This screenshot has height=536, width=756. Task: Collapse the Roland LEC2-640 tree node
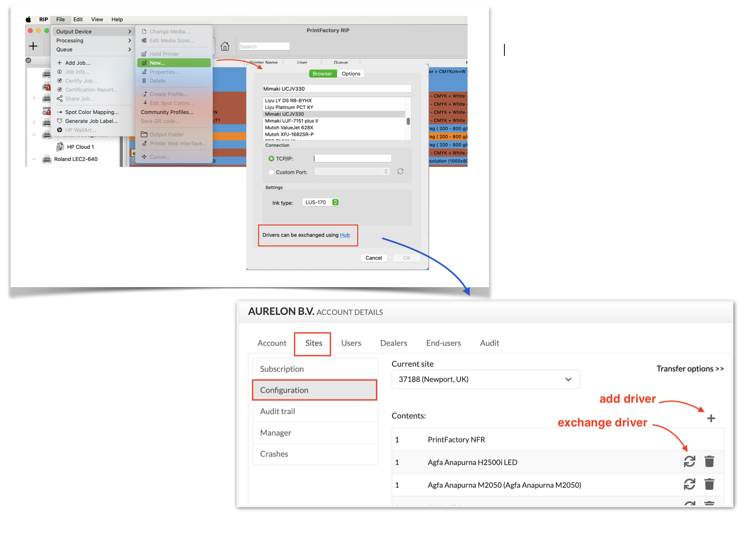pos(34,159)
